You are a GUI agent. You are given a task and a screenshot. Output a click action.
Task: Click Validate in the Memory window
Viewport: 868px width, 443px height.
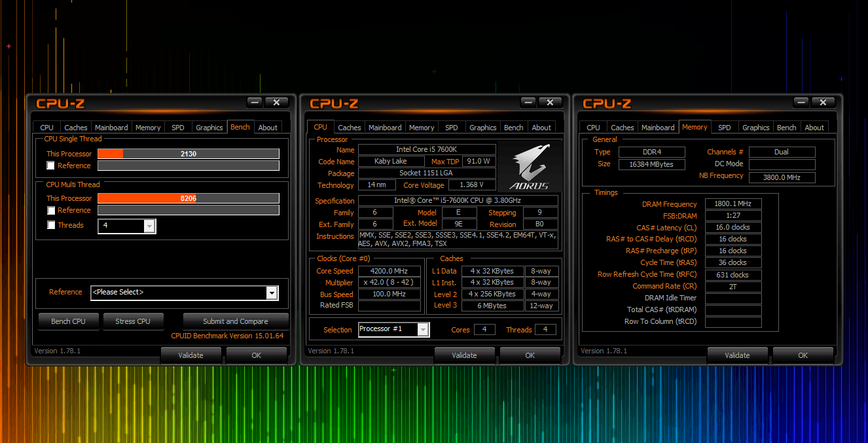737,355
